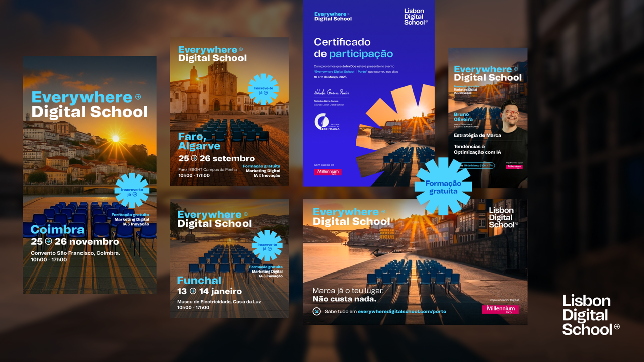Click the large Lisbon Digital School logo bottom-right

(x=590, y=315)
